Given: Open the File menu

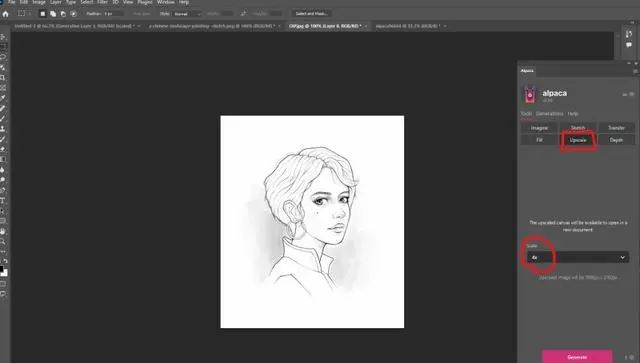Looking at the screenshot, I should coord(12,2).
